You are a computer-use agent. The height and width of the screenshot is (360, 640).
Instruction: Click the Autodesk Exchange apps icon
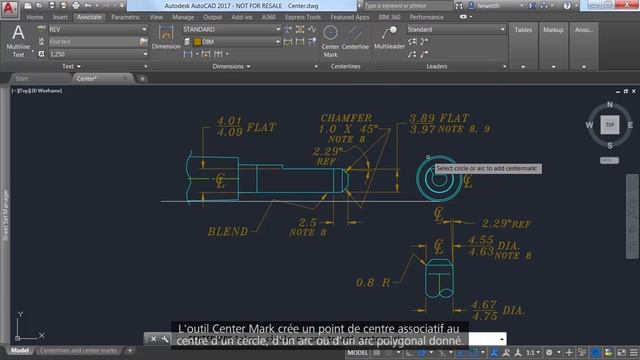[x=532, y=6]
